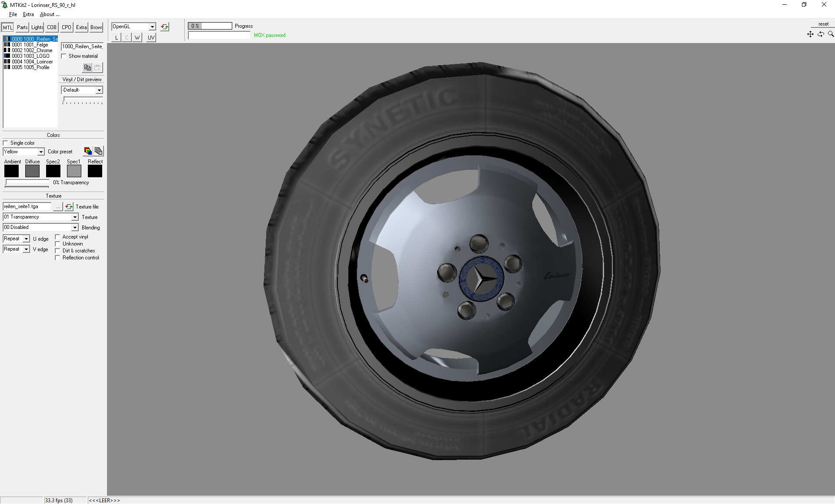Screen dimensions: 835x504
Task: Click the multicolor color preset icon
Action: 88,151
